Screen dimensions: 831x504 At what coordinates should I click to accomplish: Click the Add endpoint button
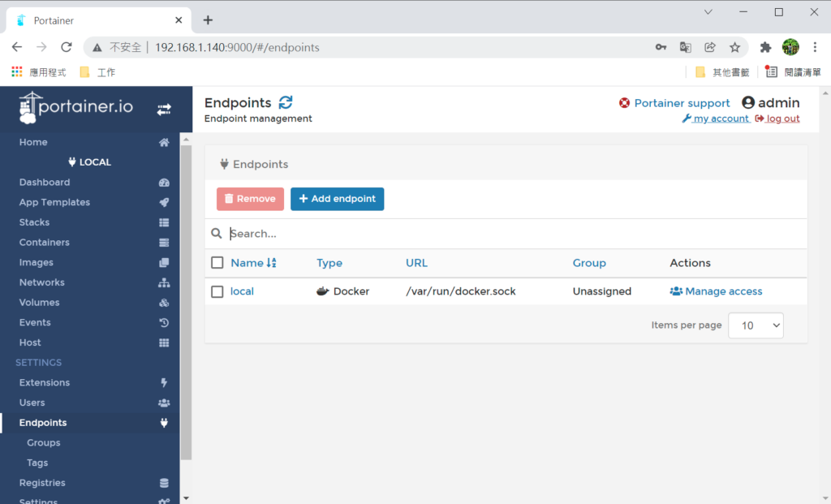pyautogui.click(x=337, y=199)
